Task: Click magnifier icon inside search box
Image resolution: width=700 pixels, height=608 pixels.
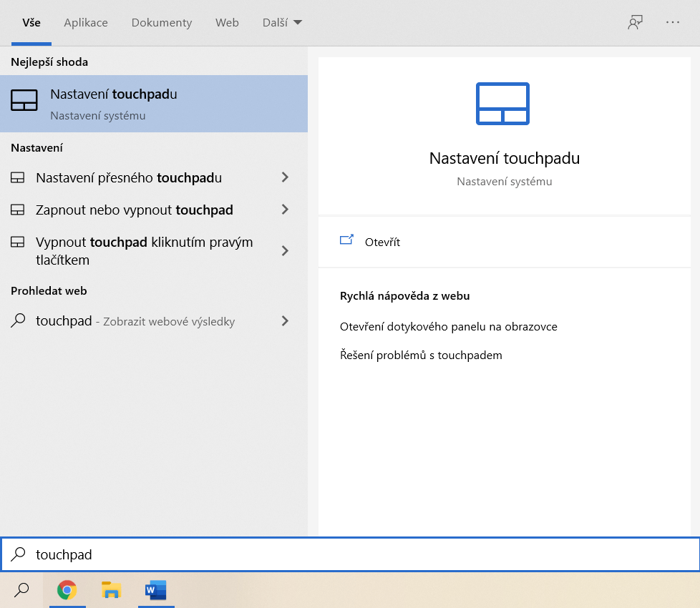Action: (x=19, y=554)
